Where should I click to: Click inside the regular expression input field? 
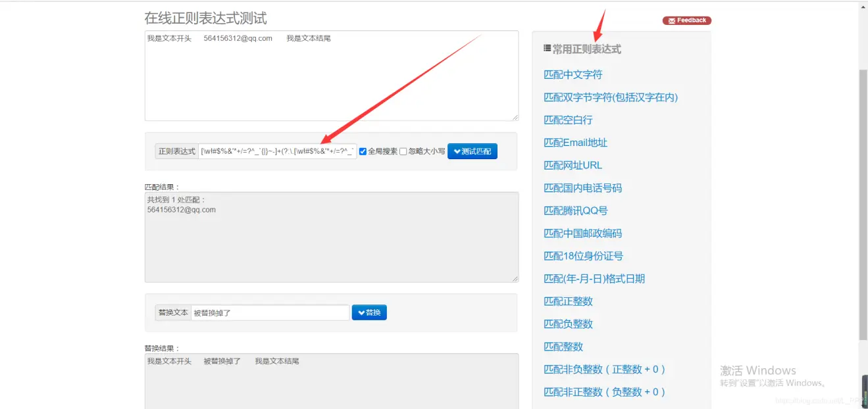click(277, 151)
